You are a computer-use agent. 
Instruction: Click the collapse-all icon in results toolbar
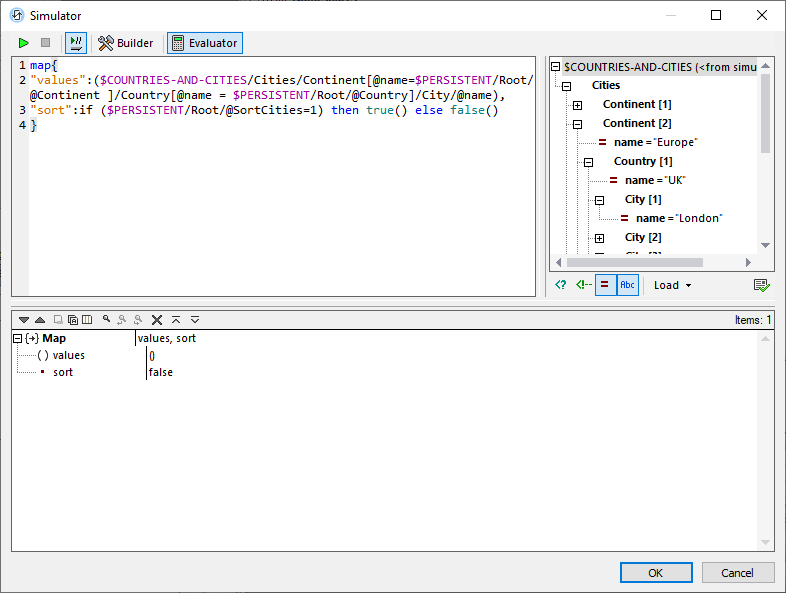point(176,320)
